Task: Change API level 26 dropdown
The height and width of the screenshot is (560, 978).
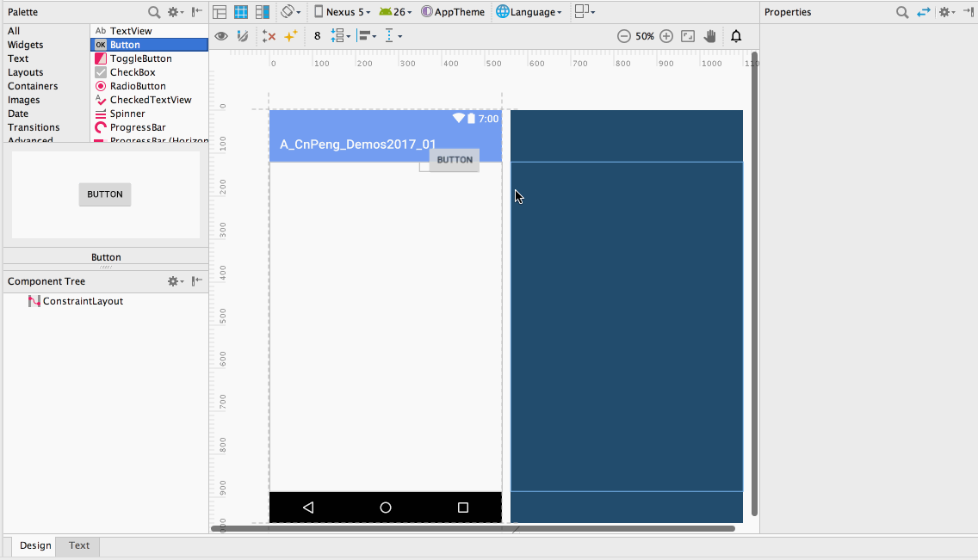Action: [x=395, y=12]
